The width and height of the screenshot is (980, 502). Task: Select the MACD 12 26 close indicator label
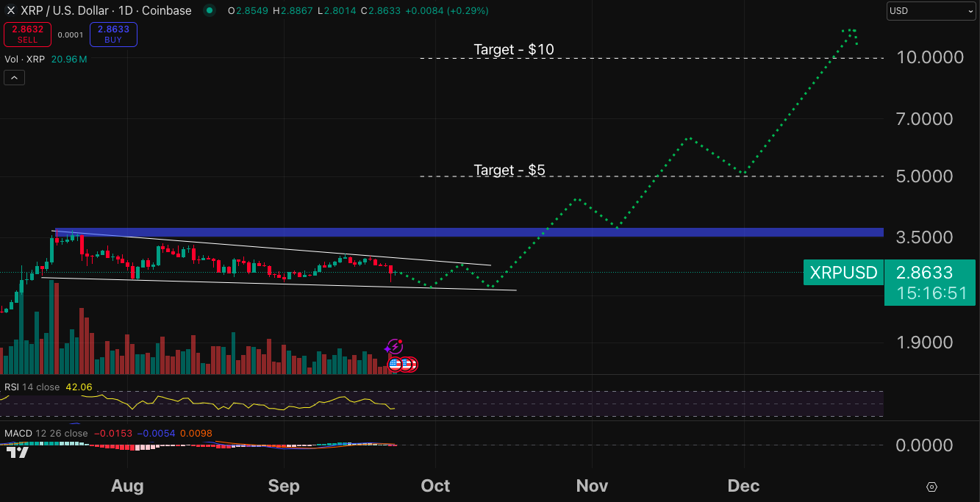pos(44,434)
